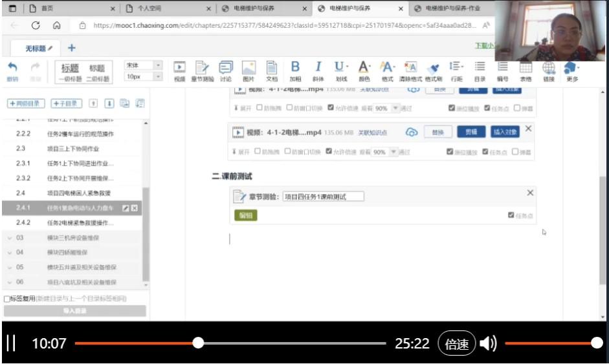The height and width of the screenshot is (364, 609).
Task: Insert a discussion via 讨论 icon
Action: (x=225, y=70)
